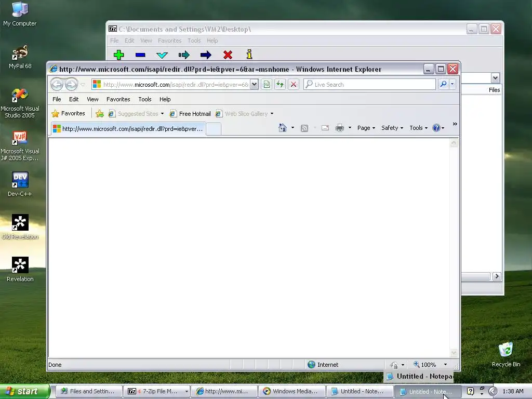This screenshot has width=532, height=399.
Task: Click the yellow Info icon in 7-Zip
Action: 249,54
